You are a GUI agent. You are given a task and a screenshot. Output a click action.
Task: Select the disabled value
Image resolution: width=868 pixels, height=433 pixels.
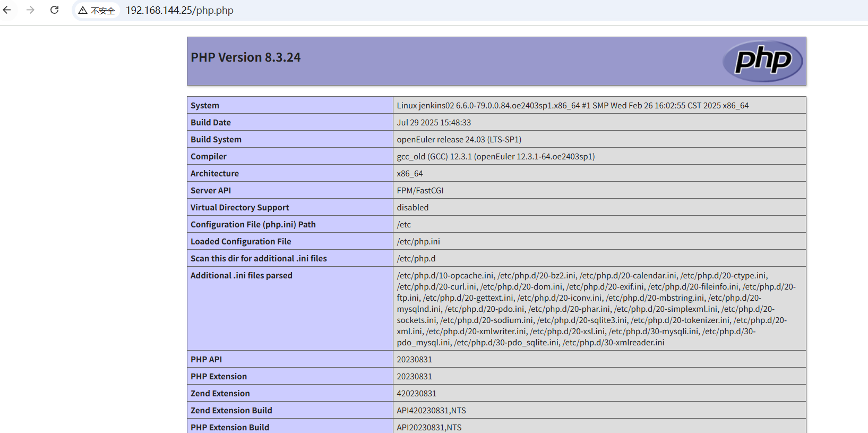coord(412,208)
